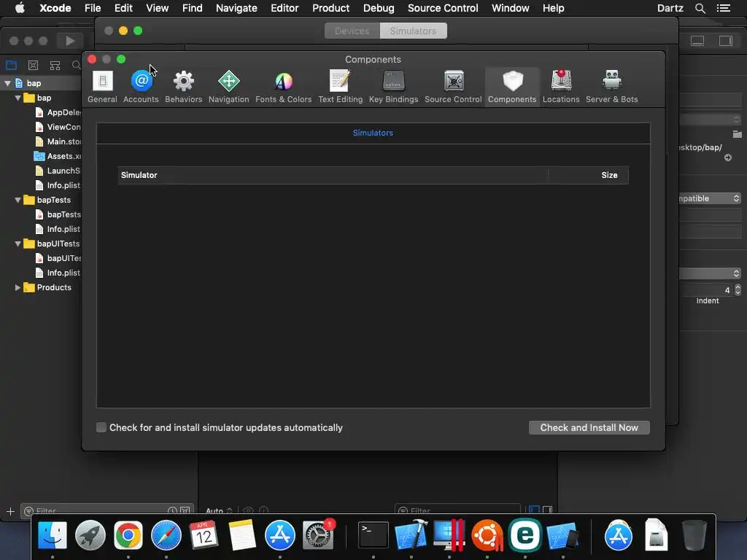Open the Apple menu

(20, 8)
